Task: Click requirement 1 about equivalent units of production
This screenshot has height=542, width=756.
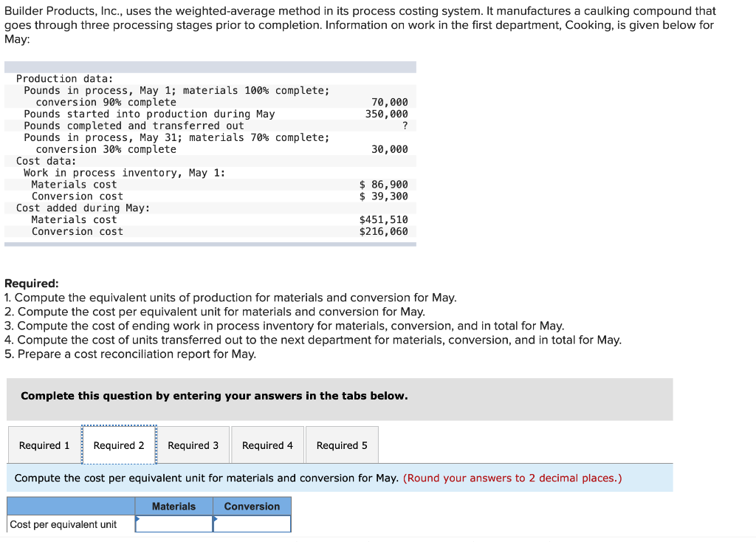Action: coord(230,298)
